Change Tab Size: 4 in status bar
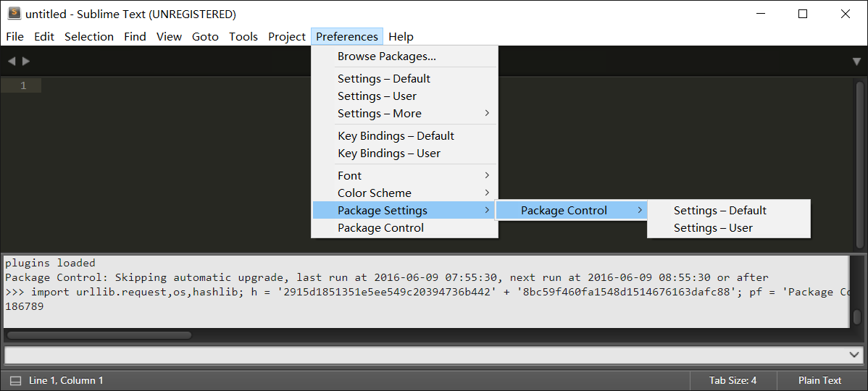This screenshot has width=868, height=391. [733, 380]
